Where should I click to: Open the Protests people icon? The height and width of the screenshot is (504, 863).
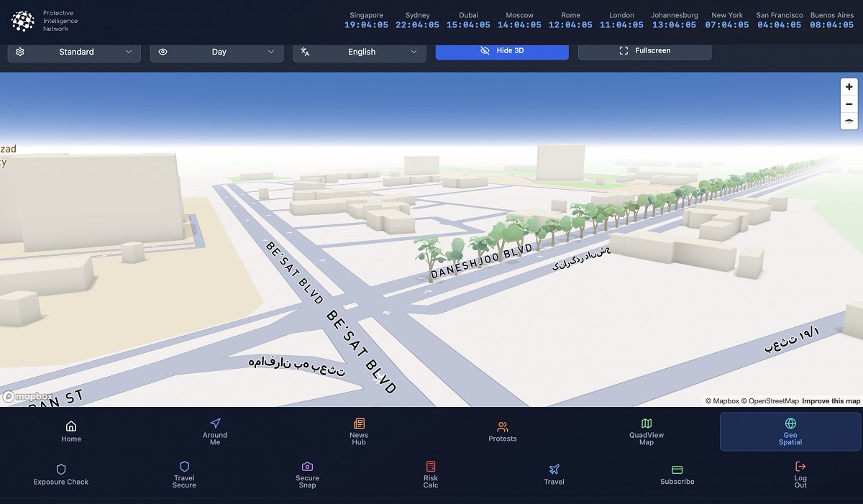coord(503,427)
